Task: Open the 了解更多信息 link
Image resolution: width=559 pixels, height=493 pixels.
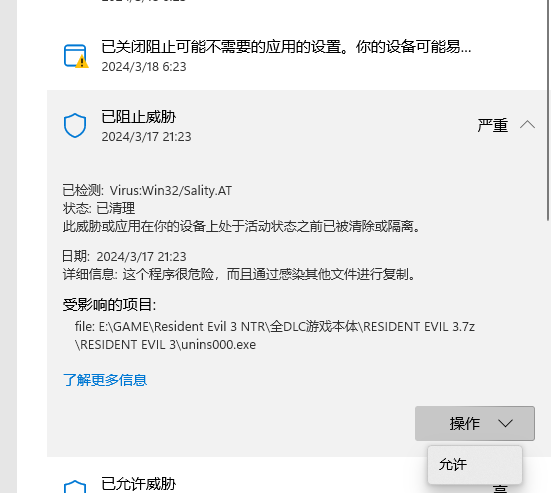Action: 105,380
